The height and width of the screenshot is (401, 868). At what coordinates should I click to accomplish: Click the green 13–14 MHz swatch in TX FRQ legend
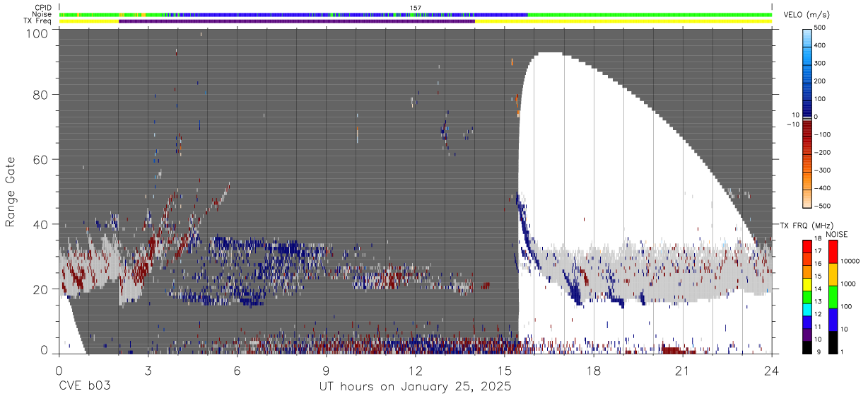[x=807, y=297]
